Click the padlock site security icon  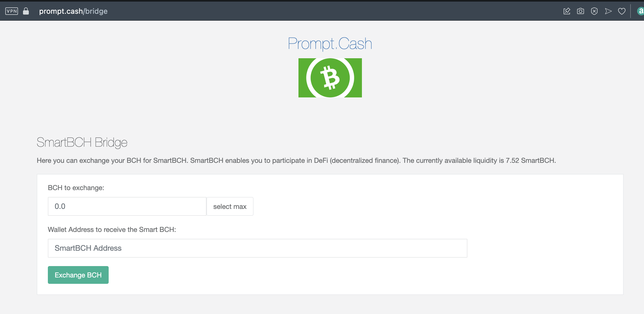click(x=26, y=11)
